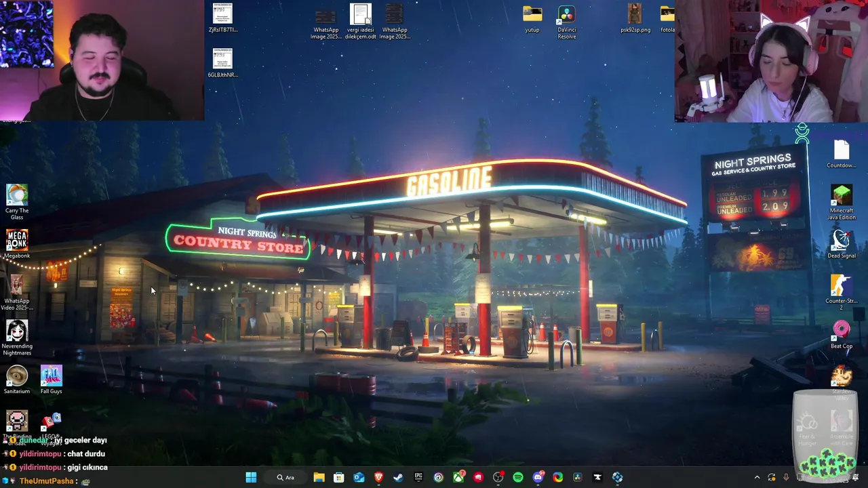The width and height of the screenshot is (868, 488).
Task: Select the fotola folder on the desktop
Action: pos(667,18)
